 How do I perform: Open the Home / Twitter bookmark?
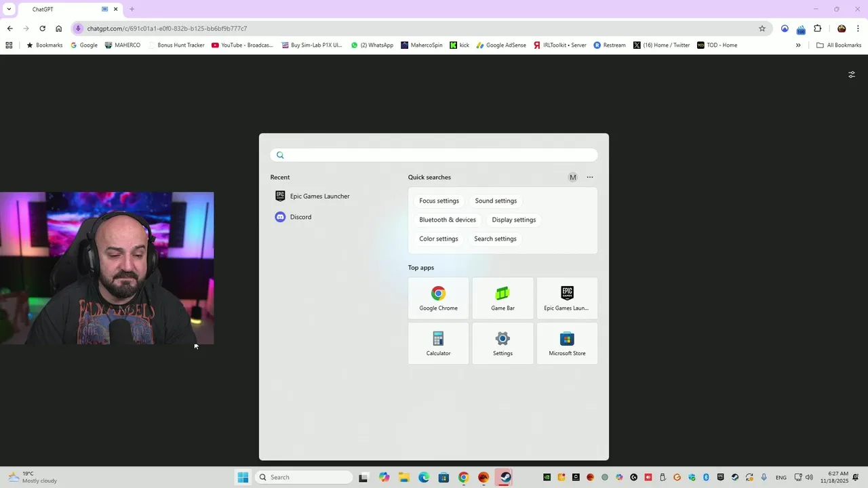(x=662, y=45)
